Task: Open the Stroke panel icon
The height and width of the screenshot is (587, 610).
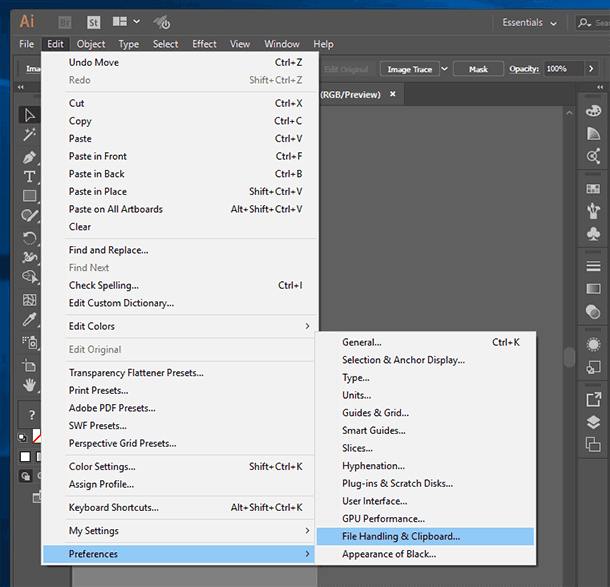Action: point(593,266)
